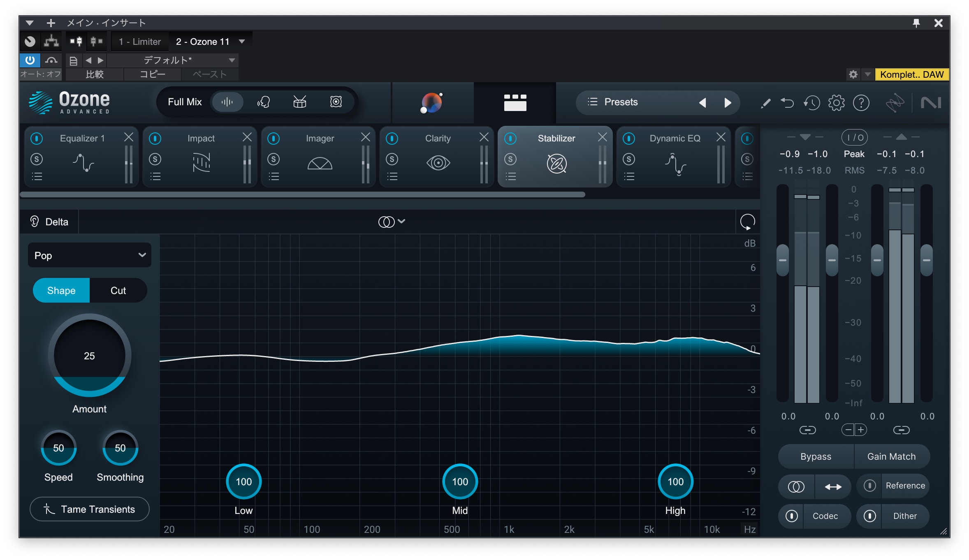Select the vocal stem focus icon
969x560 pixels.
click(263, 102)
